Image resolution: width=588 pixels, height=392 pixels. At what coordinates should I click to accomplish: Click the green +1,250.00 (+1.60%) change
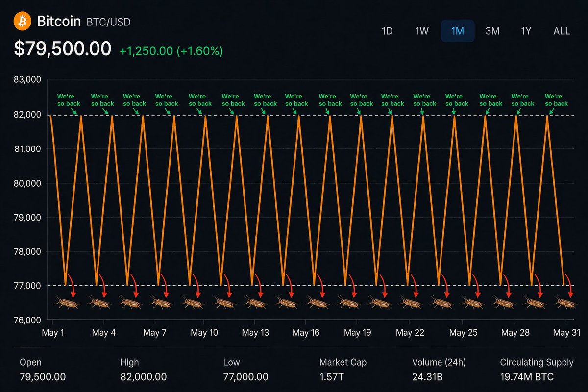coord(171,50)
